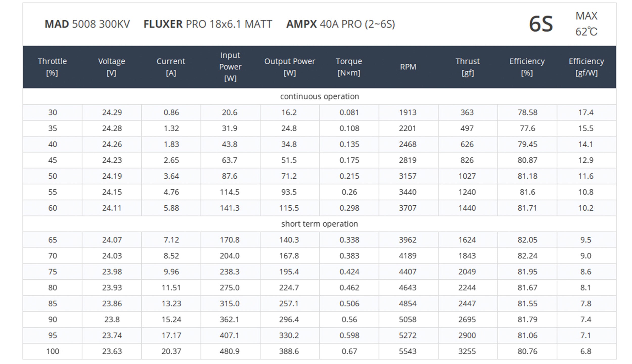Click the AMPX 40A PRO (2~6S) label
Viewport: 632px width, 364px height.
(x=340, y=24)
